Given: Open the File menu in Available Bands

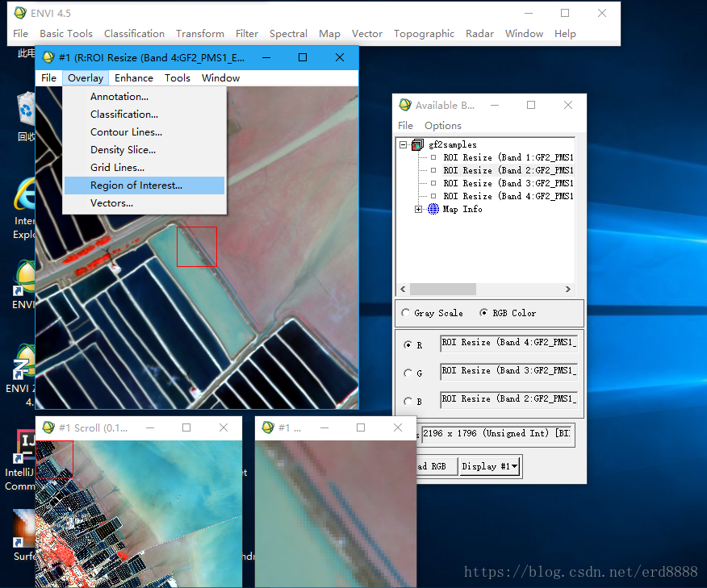Looking at the screenshot, I should 405,126.
